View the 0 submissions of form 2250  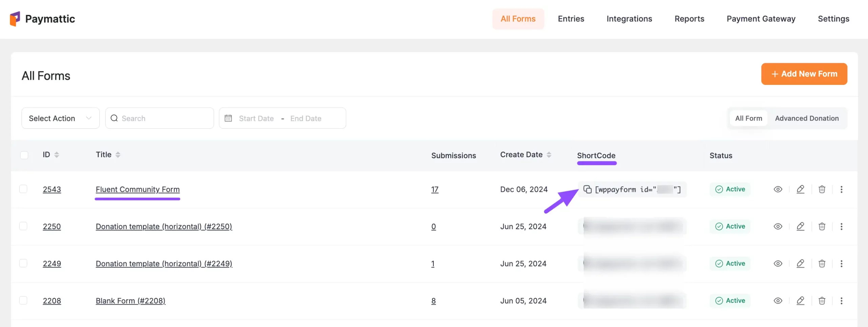pyautogui.click(x=433, y=226)
